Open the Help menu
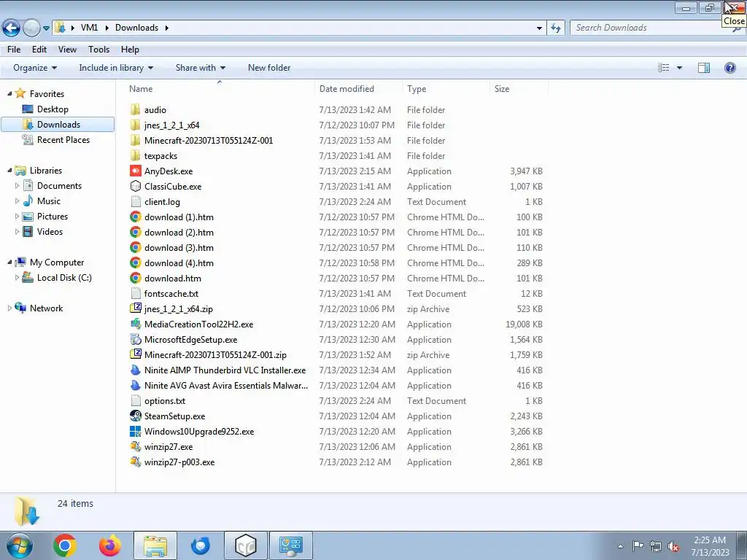Screen dimensions: 747x560 click(130, 50)
